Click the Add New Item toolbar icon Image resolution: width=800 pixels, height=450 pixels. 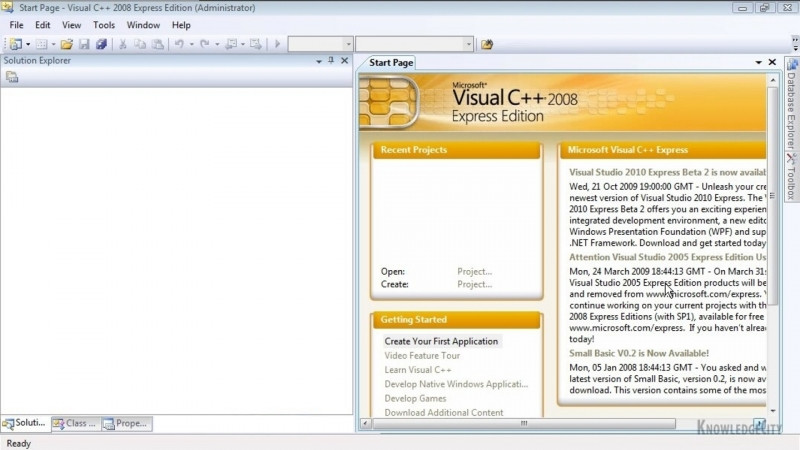(42, 44)
